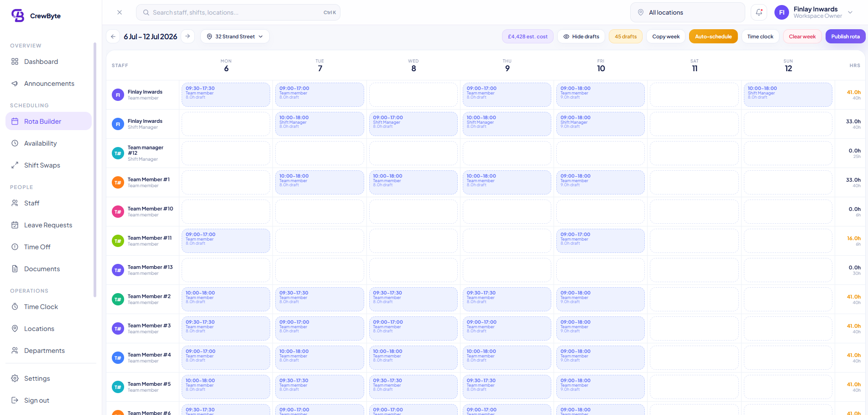Toggle Hide drafts visibility
Image resolution: width=868 pixels, height=415 pixels.
[x=581, y=37]
